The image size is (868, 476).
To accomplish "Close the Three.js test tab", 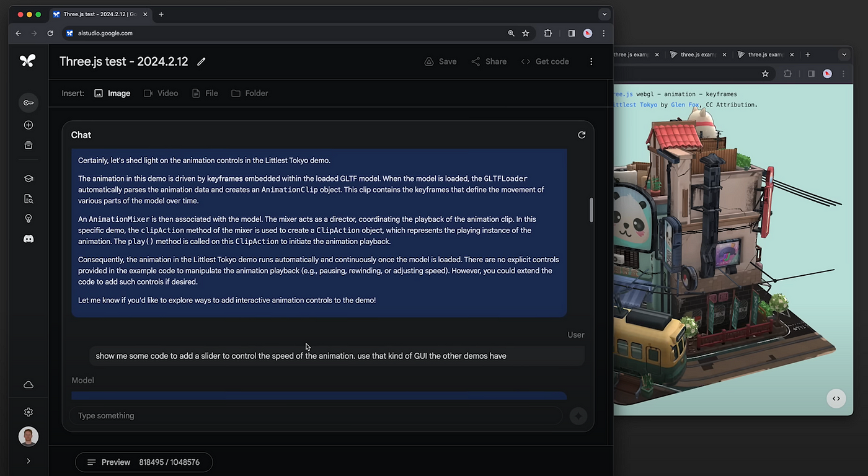I will pyautogui.click(x=146, y=14).
